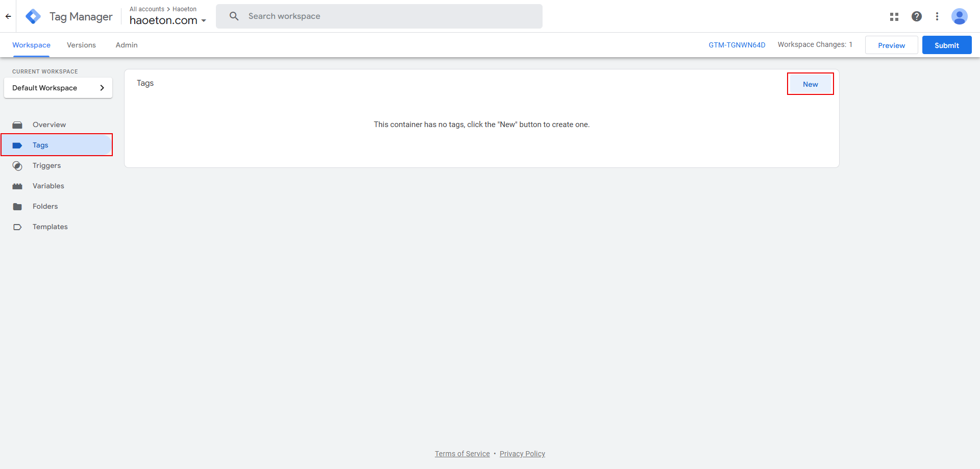Open the user account avatar

pyautogui.click(x=960, y=16)
